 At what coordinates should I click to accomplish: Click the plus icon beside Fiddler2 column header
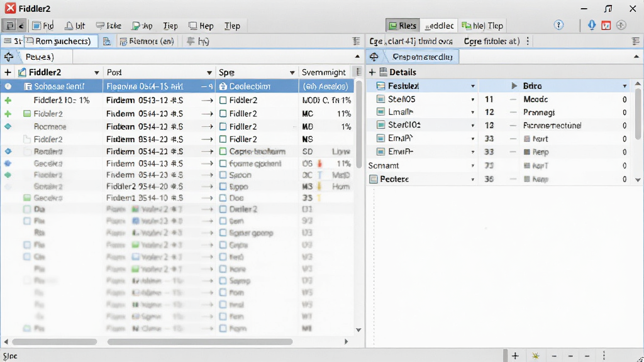click(x=8, y=72)
